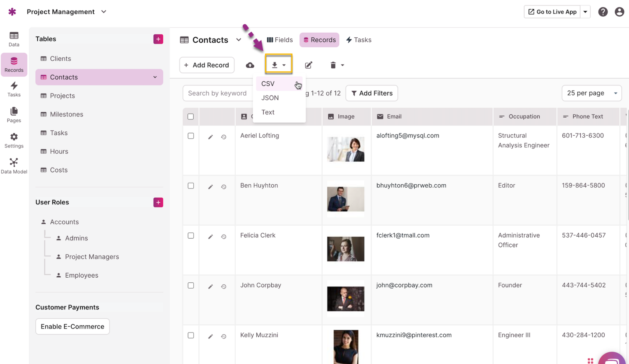The width and height of the screenshot is (629, 364).
Task: View record history icon for Ben Huyhton
Action: click(x=224, y=187)
